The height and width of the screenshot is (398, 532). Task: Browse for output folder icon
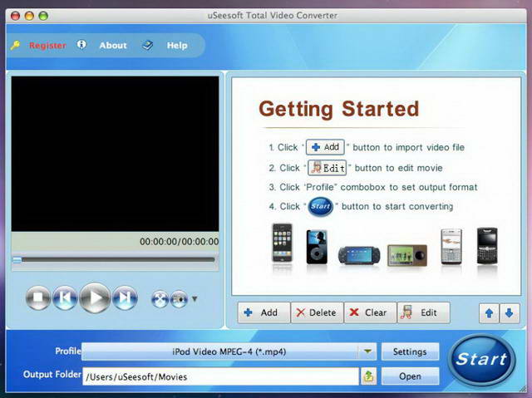[x=368, y=376]
